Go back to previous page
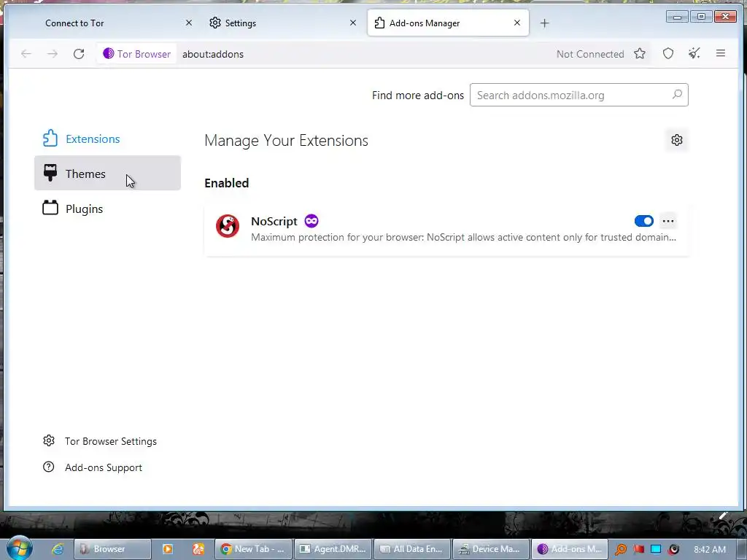The width and height of the screenshot is (747, 560). (26, 54)
